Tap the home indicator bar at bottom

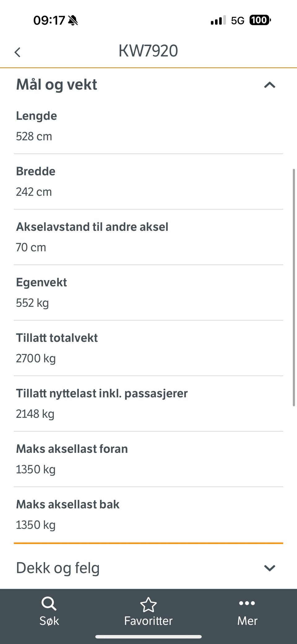(148, 637)
